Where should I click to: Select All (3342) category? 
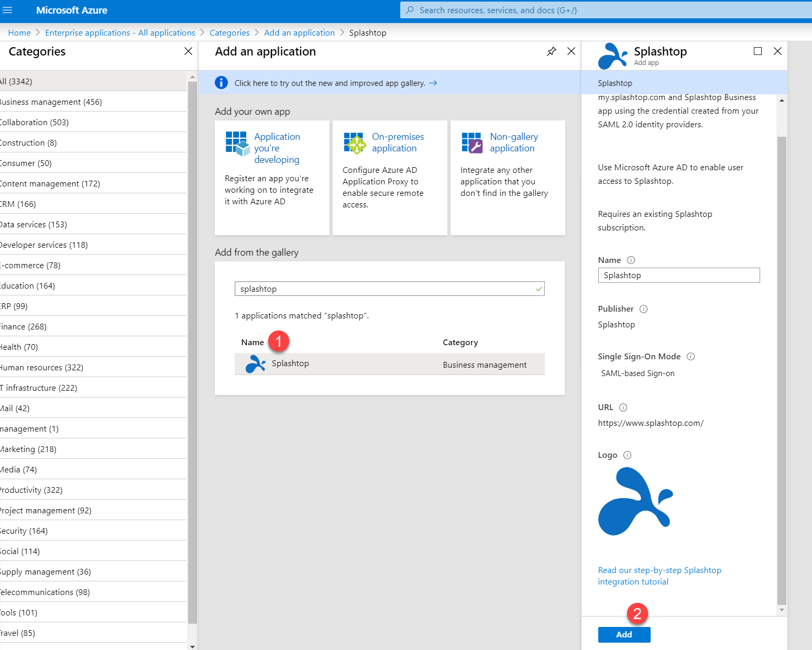pos(93,81)
